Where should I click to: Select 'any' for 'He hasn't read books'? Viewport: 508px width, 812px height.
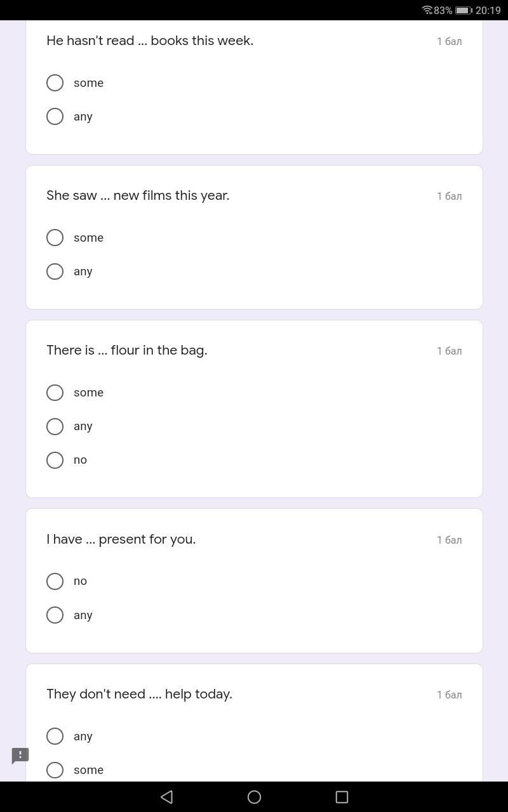55,117
